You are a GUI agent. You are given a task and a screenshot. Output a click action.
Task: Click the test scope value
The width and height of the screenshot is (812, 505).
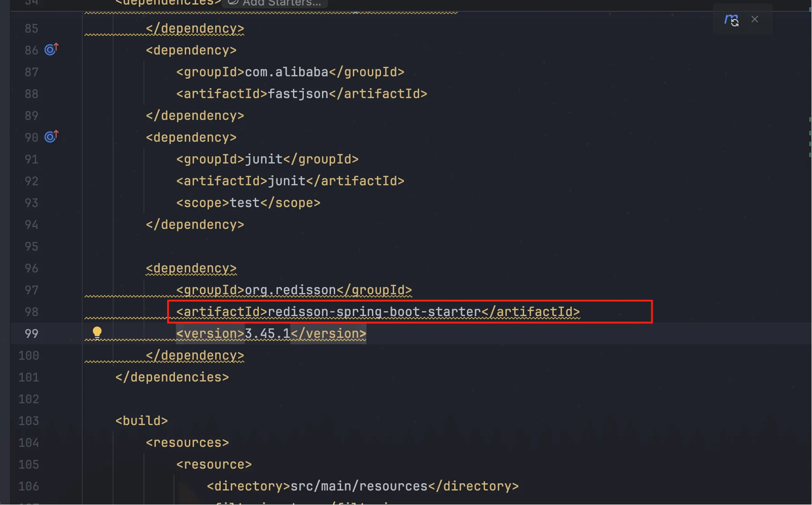pyautogui.click(x=244, y=203)
